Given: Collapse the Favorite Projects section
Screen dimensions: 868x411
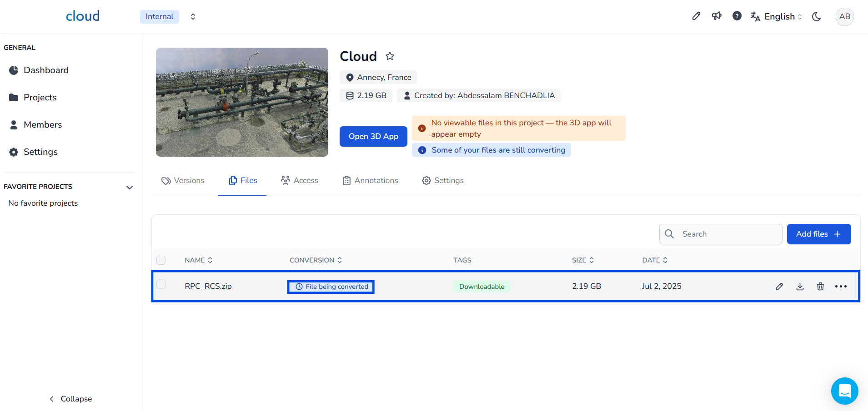Looking at the screenshot, I should click(x=130, y=187).
